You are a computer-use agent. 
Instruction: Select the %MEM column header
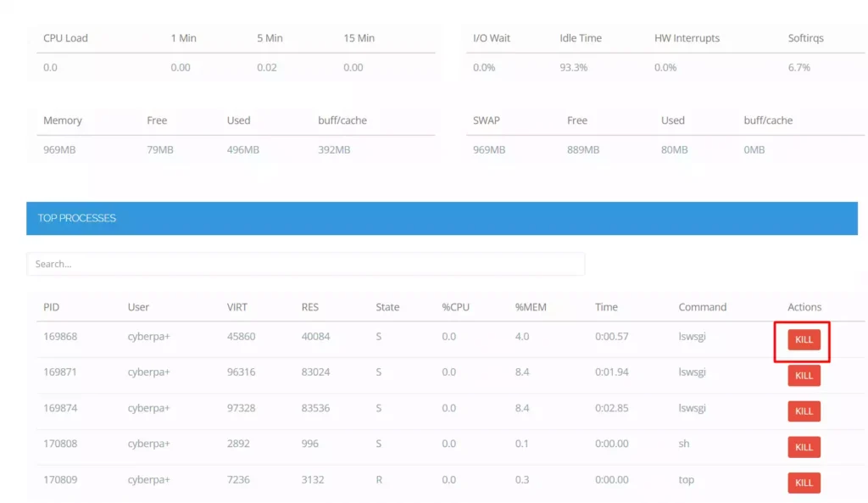[531, 307]
